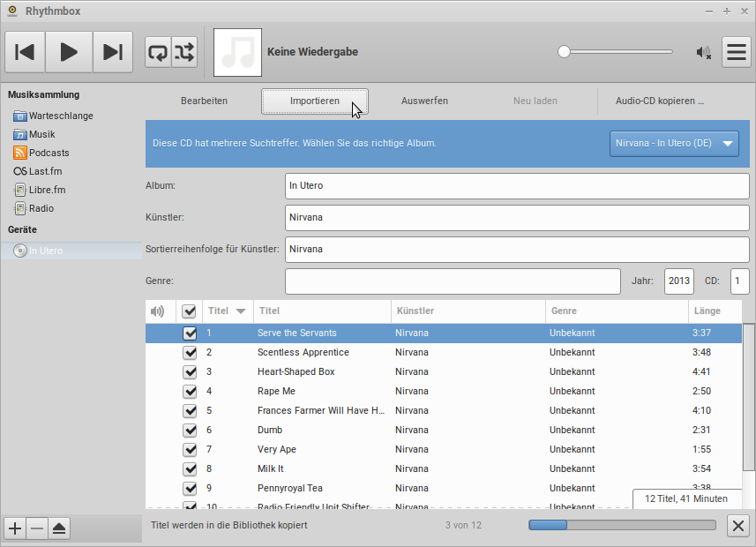Image resolution: width=756 pixels, height=547 pixels.
Task: Click the 2:31 length of Dumb
Action: [x=701, y=431]
